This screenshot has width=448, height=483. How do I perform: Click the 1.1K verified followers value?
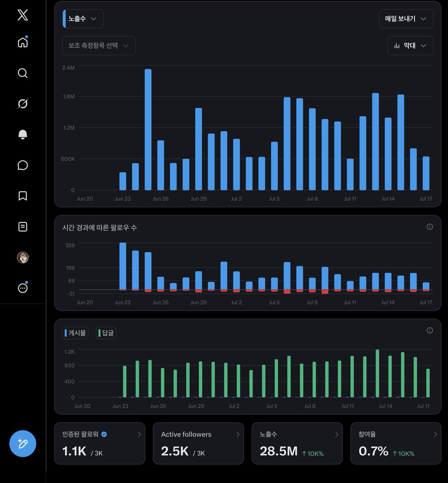tap(74, 451)
